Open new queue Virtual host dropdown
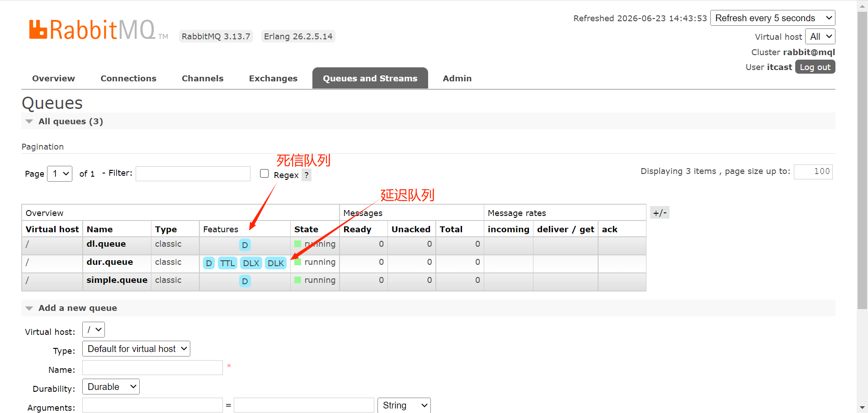 94,330
